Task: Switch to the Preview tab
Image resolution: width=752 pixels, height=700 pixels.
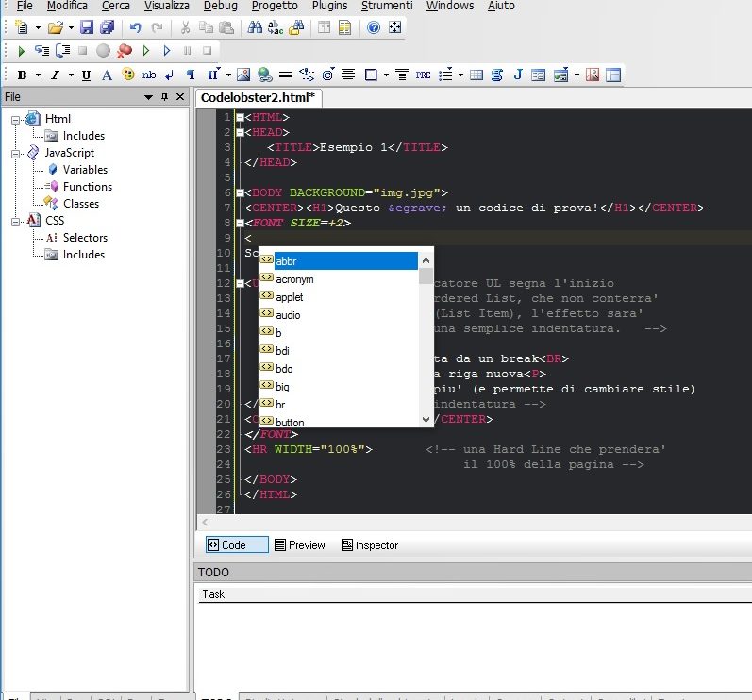Action: 299,545
